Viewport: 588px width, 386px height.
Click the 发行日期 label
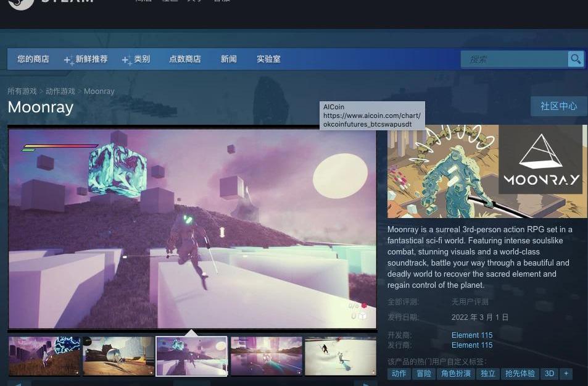[x=403, y=317]
